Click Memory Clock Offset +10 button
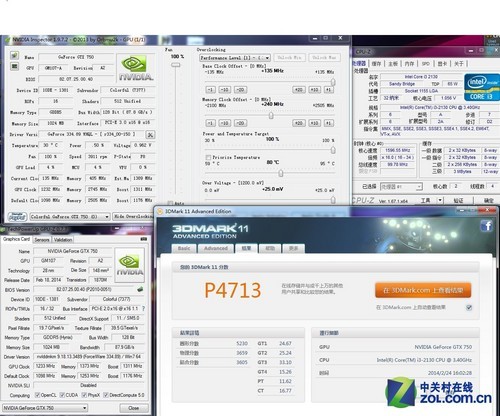 (x=314, y=123)
